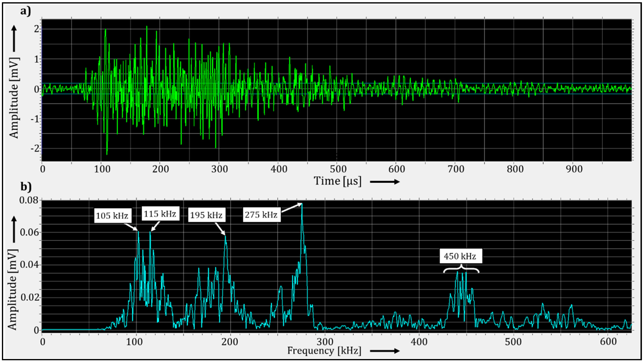Click the upward arrow above top Amplitude label
644x362 pixels.
pyautogui.click(x=14, y=38)
